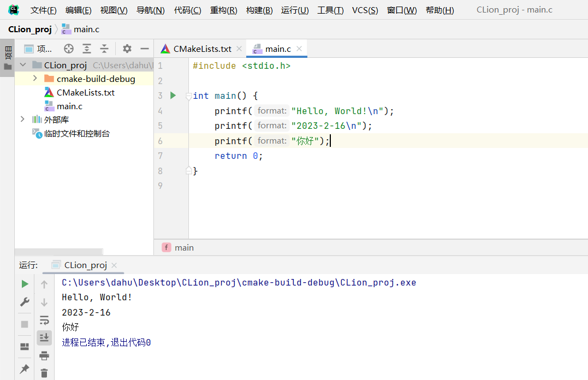588x380 pixels.
Task: Expand the 外部库 node
Action: coord(22,119)
